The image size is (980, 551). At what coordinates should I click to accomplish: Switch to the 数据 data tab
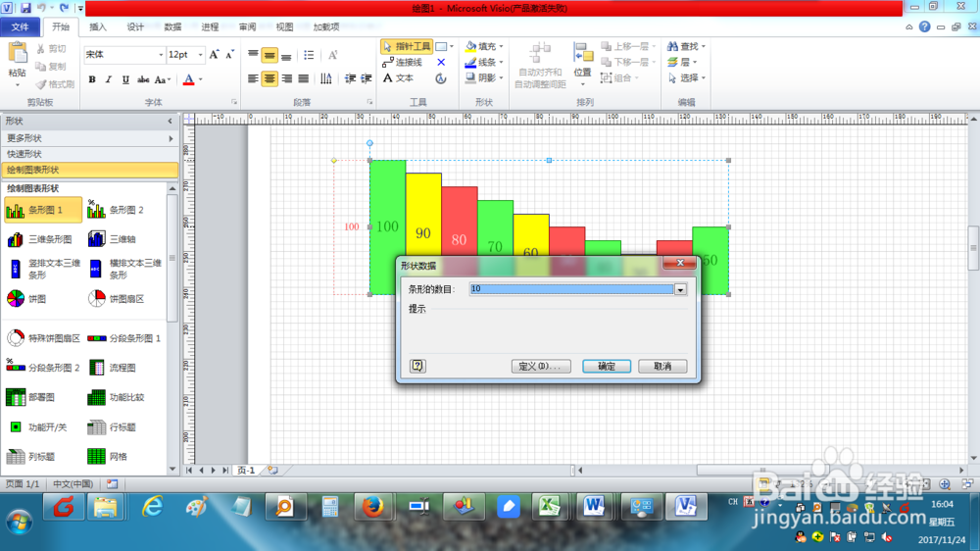click(172, 26)
